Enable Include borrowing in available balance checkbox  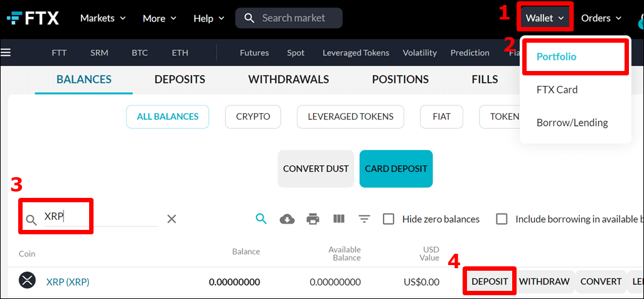tap(502, 219)
